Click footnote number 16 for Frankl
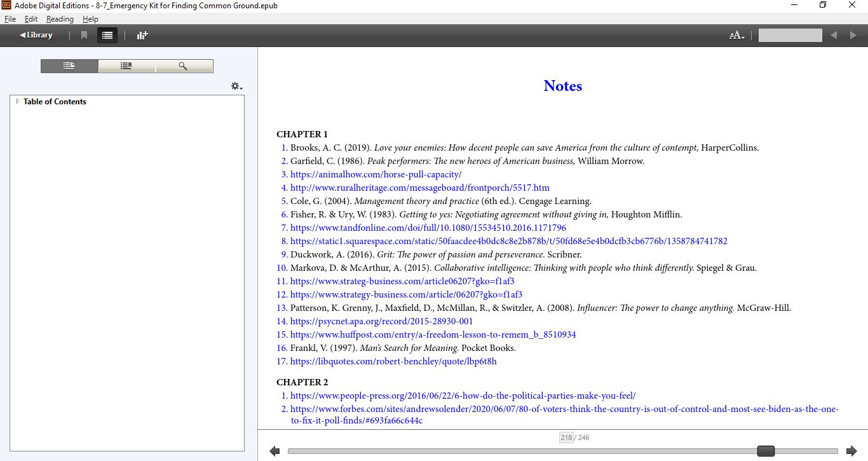This screenshot has height=461, width=868. (282, 348)
